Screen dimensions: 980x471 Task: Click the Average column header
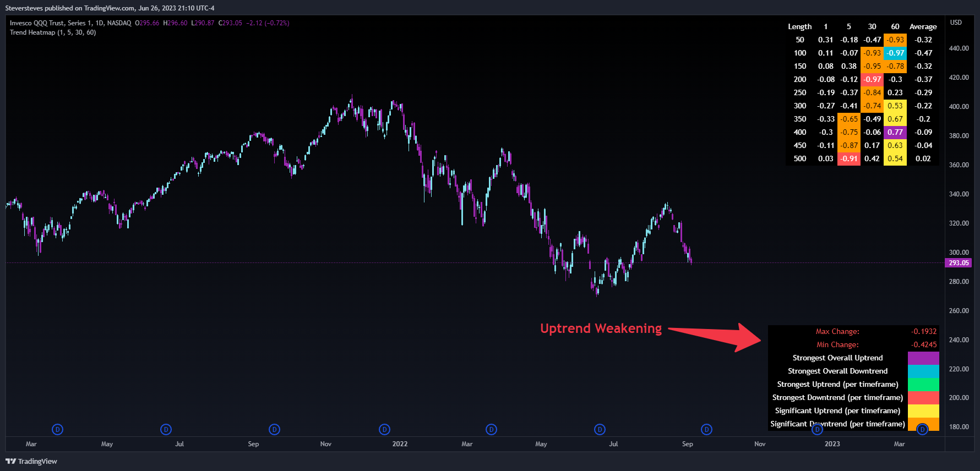[x=923, y=26]
